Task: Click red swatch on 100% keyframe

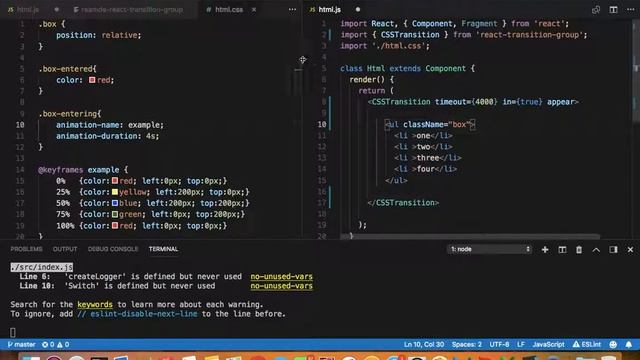Action: pyautogui.click(x=115, y=225)
